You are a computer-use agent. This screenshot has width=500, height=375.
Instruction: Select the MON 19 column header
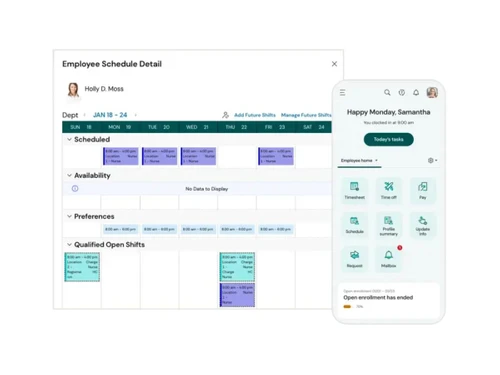(x=120, y=127)
